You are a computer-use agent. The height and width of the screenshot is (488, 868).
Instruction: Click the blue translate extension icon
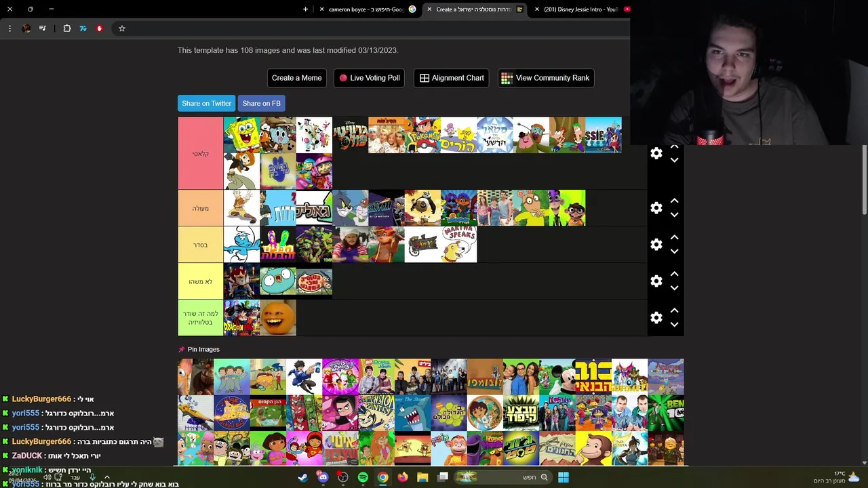[83, 28]
